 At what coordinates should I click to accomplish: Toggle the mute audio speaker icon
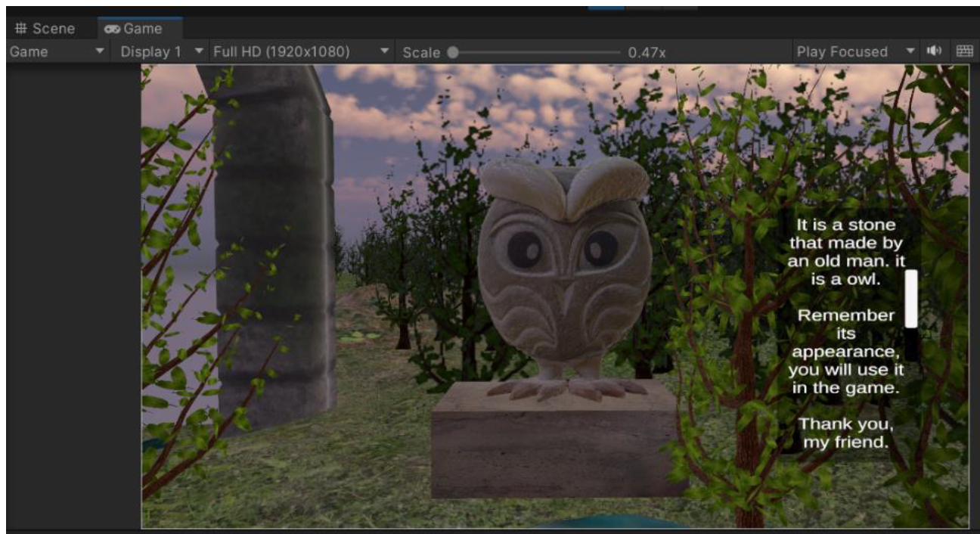point(935,51)
